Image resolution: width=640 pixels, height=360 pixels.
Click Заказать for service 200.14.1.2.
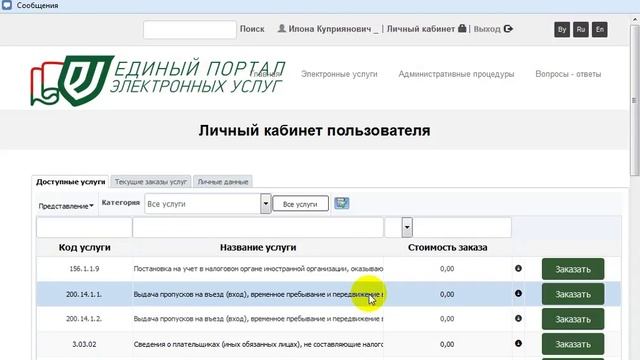(573, 319)
